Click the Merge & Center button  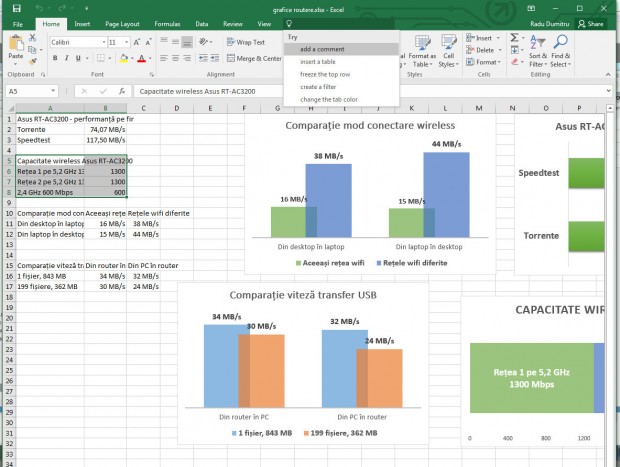(x=254, y=58)
